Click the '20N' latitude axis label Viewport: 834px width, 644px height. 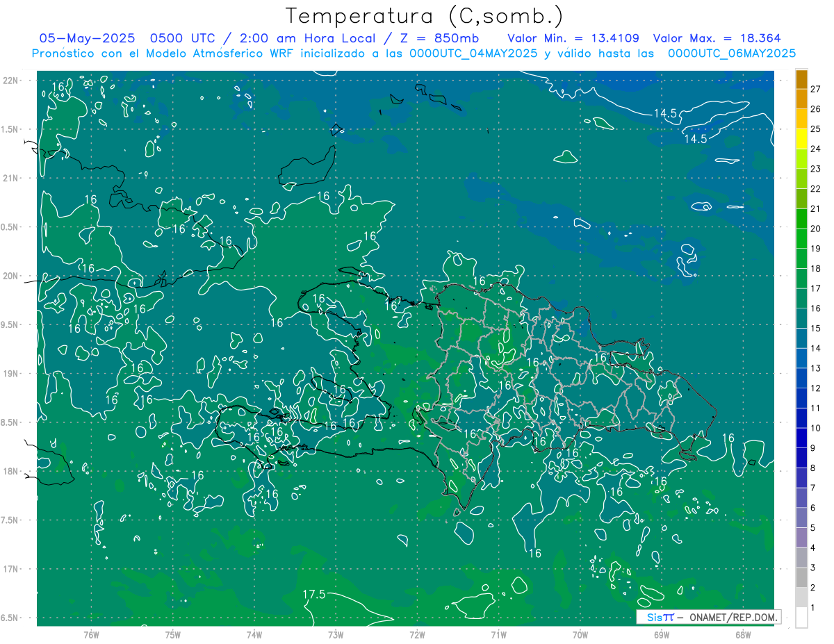(11, 276)
